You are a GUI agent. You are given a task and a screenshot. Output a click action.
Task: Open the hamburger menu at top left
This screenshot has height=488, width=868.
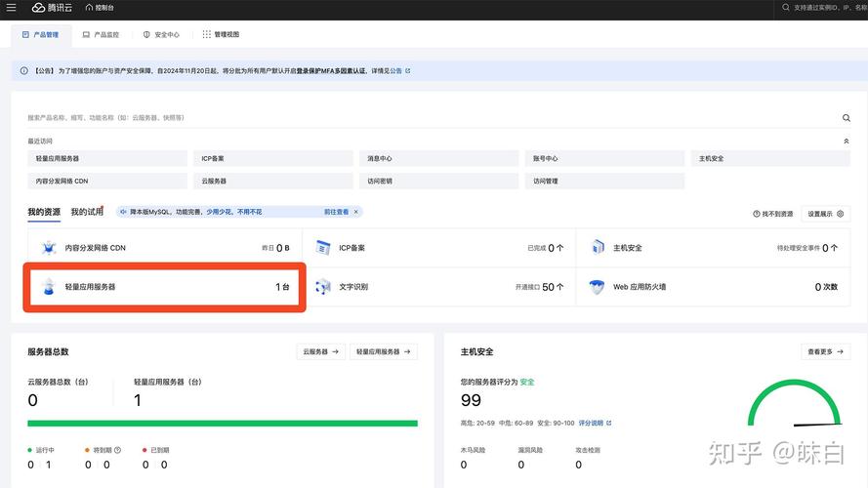coord(11,8)
